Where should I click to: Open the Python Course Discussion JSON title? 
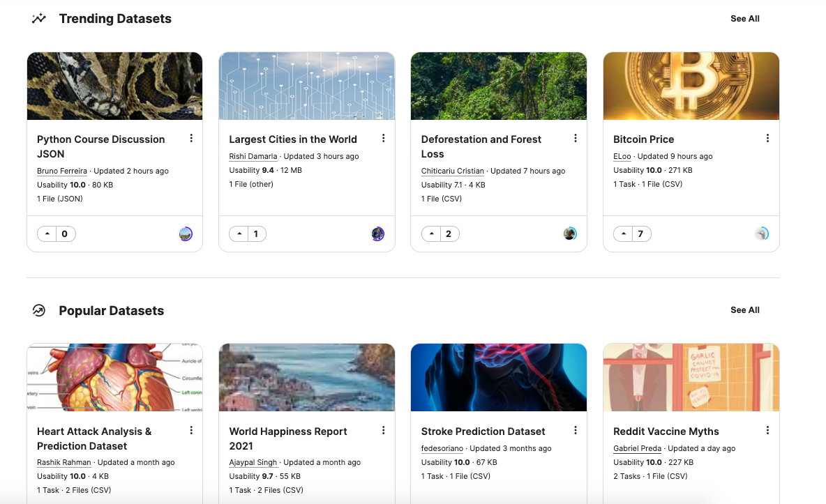(100, 146)
